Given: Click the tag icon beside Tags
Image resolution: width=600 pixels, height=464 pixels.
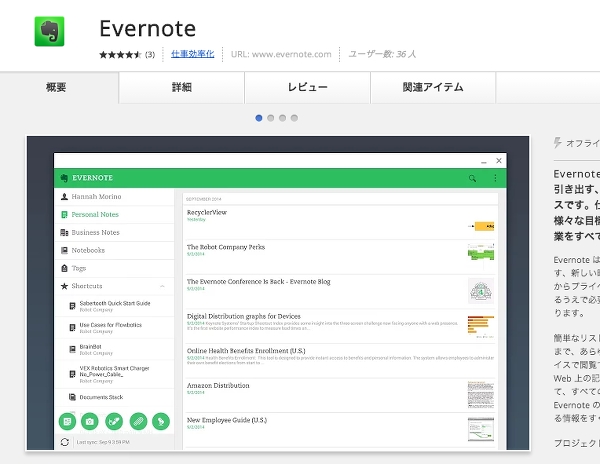Looking at the screenshot, I should coord(64,268).
